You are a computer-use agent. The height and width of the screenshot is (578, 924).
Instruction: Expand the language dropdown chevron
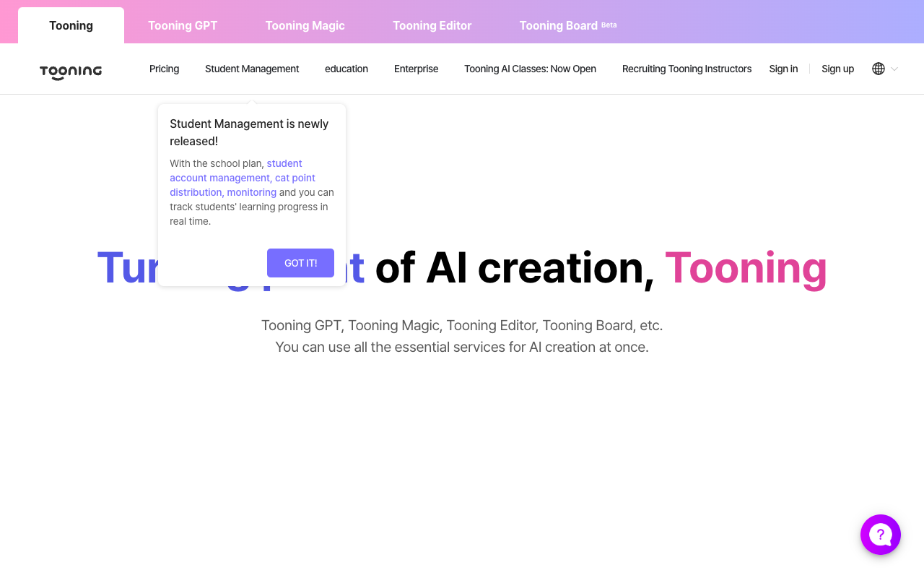click(894, 69)
